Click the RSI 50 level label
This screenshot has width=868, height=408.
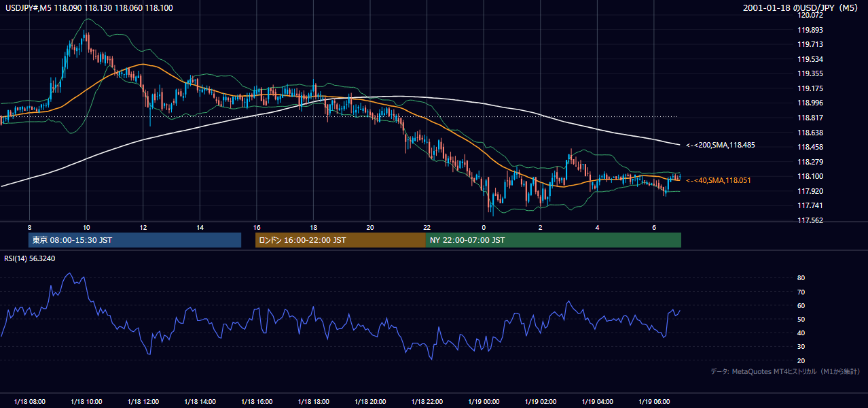pyautogui.click(x=801, y=319)
